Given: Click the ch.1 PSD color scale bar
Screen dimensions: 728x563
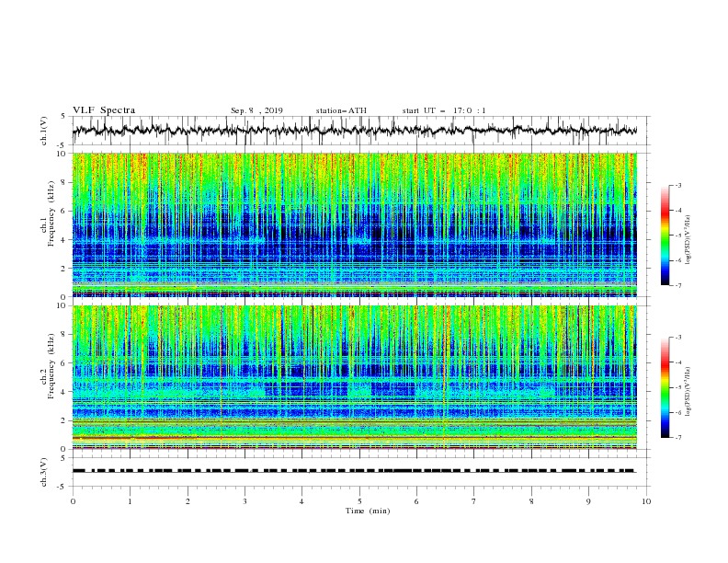Looking at the screenshot, I should (665, 236).
